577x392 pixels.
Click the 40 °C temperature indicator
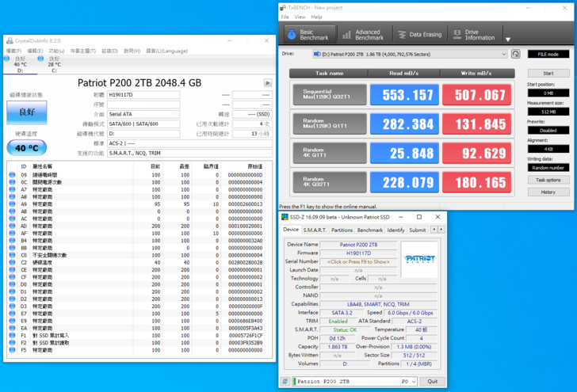tap(28, 147)
